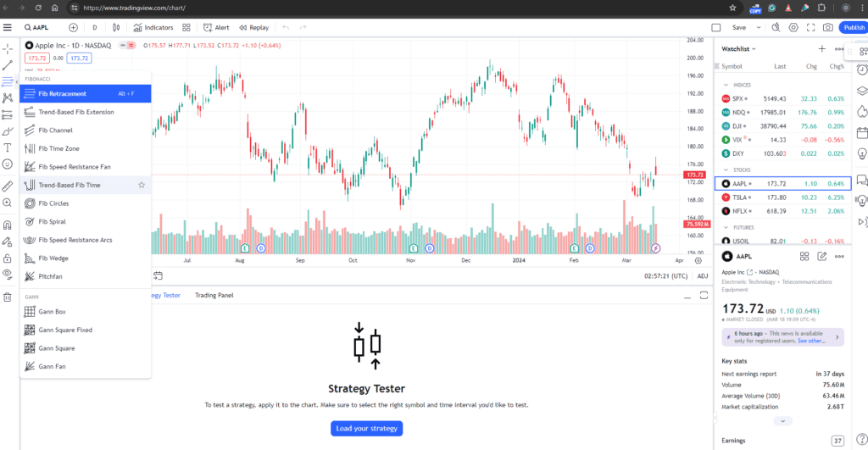Toggle ADJ price adjustment
868x450 pixels.
[x=703, y=275]
